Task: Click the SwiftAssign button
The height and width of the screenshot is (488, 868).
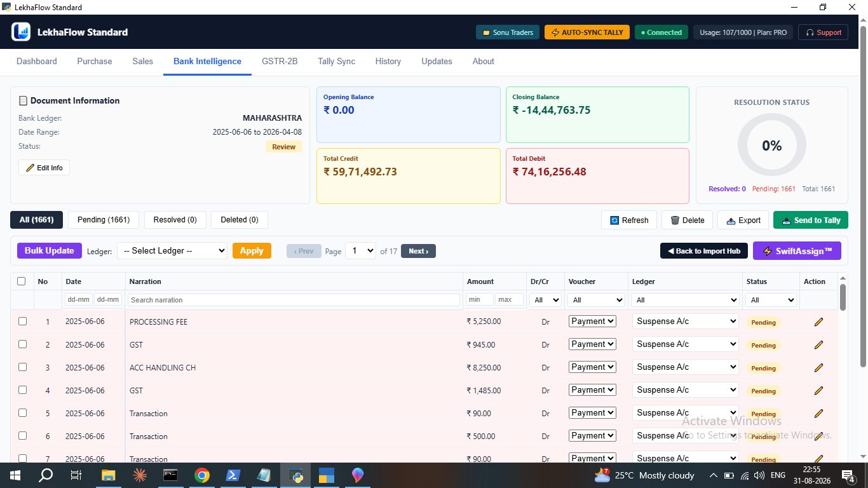Action: coord(797,251)
